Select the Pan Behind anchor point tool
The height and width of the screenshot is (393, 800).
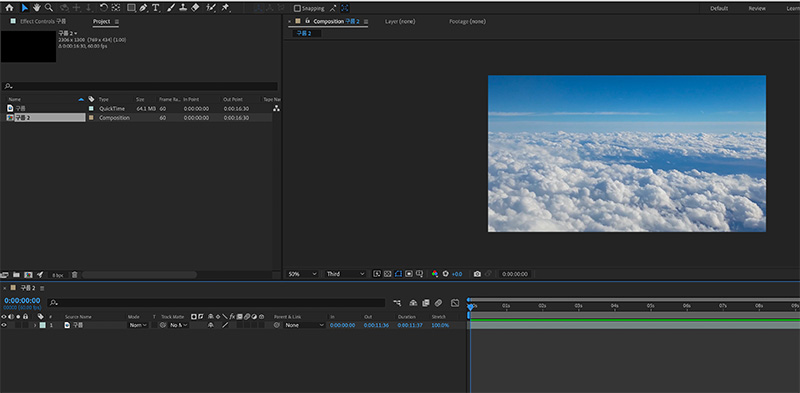(x=116, y=8)
